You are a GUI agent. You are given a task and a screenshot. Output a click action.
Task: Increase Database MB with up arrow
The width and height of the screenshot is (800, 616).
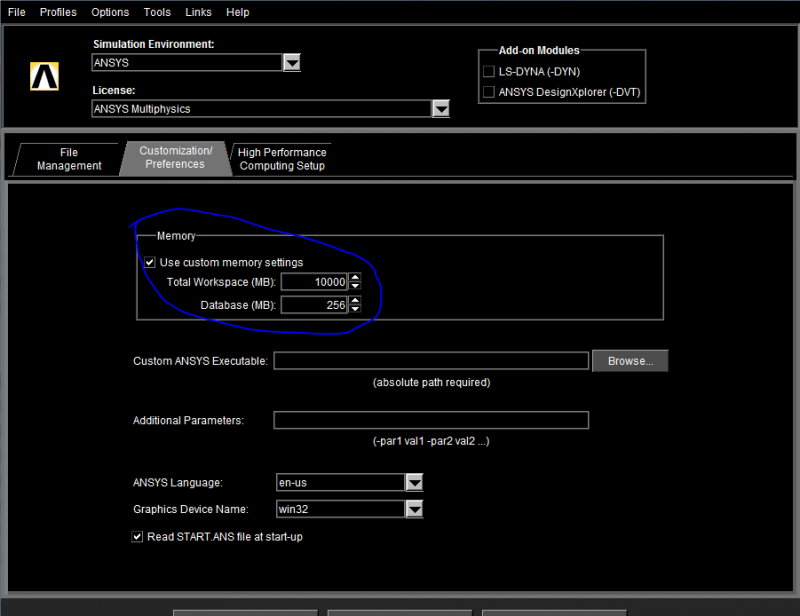pos(355,300)
